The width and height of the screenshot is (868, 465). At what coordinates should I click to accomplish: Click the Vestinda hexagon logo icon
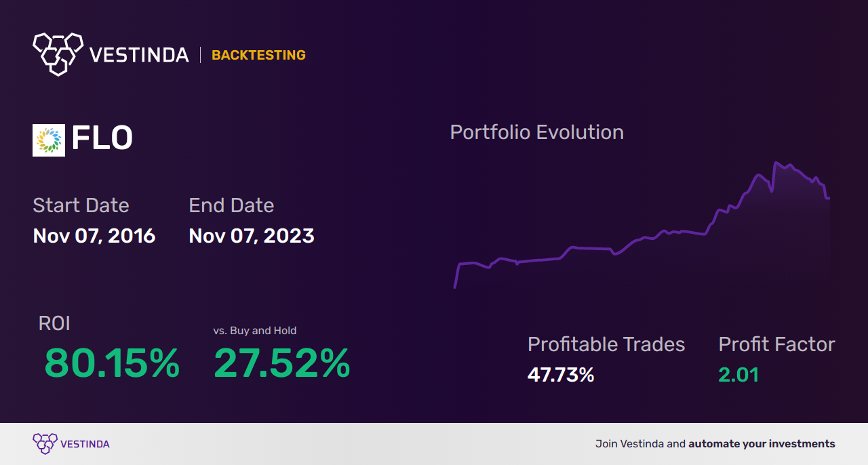click(58, 53)
